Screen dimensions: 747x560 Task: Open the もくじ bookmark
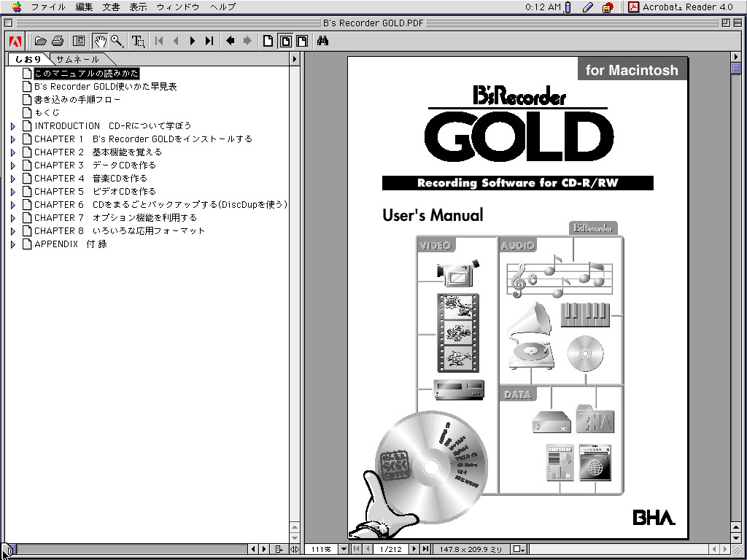coord(47,113)
